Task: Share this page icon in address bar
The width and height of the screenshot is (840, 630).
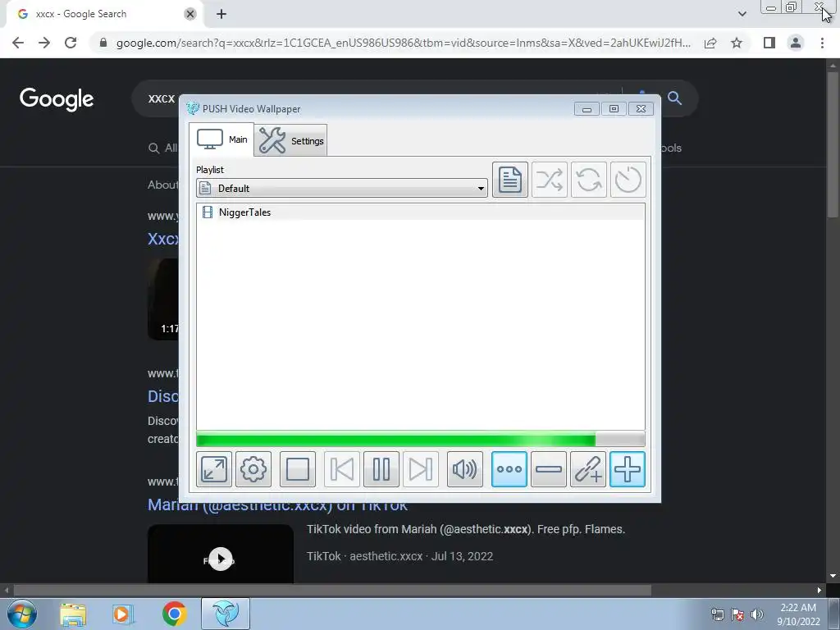Action: click(710, 43)
